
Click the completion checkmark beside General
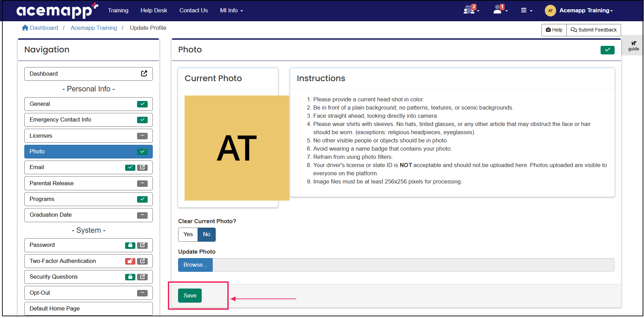(x=142, y=104)
